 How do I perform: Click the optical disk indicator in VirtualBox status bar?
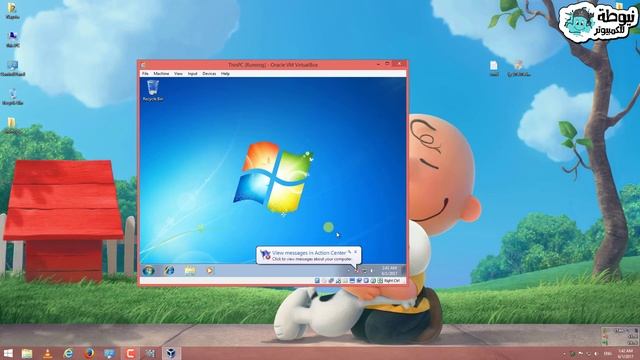[324, 281]
